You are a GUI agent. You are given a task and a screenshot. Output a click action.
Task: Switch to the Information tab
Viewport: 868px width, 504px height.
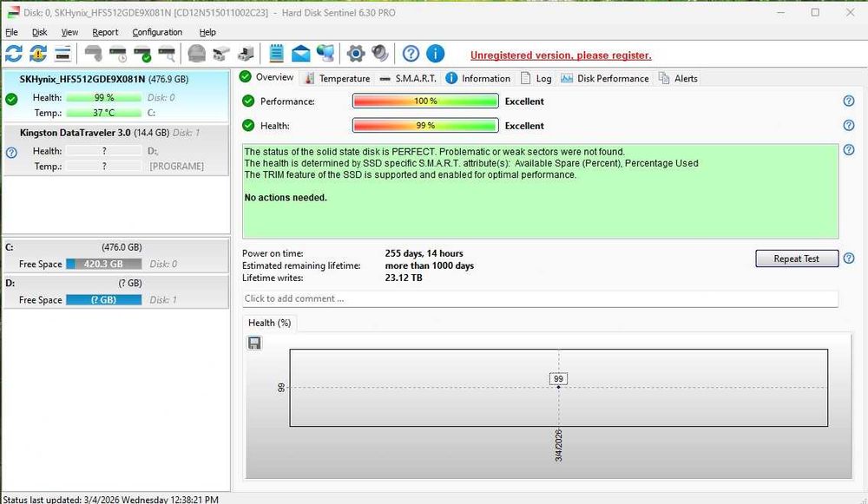pyautogui.click(x=478, y=79)
